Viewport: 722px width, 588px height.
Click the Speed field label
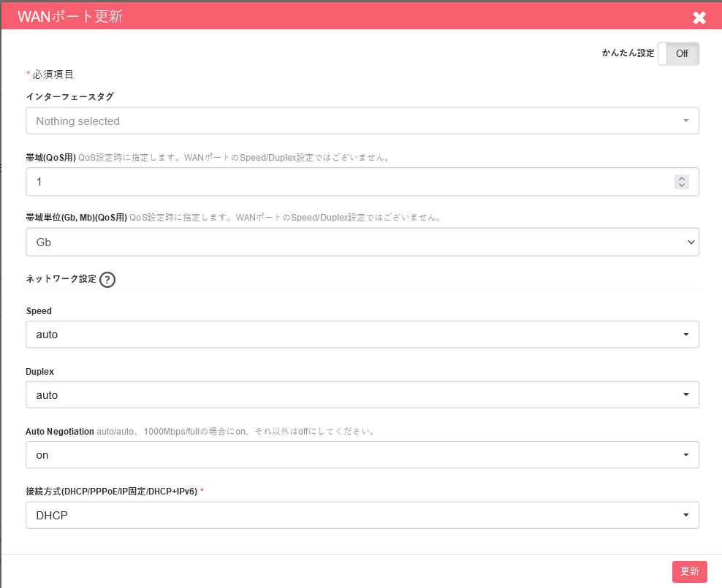click(x=39, y=311)
